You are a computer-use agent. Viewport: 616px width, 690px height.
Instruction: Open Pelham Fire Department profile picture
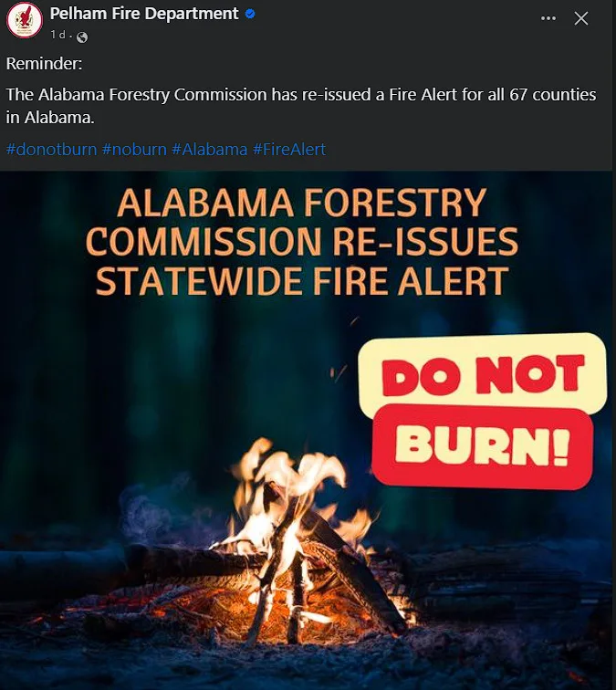pyautogui.click(x=25, y=20)
